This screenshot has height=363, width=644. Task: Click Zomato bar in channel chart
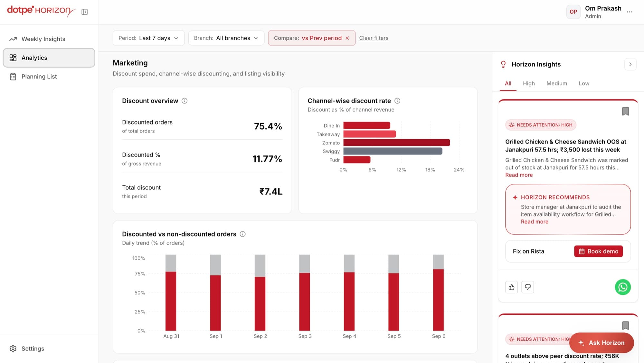396,142
